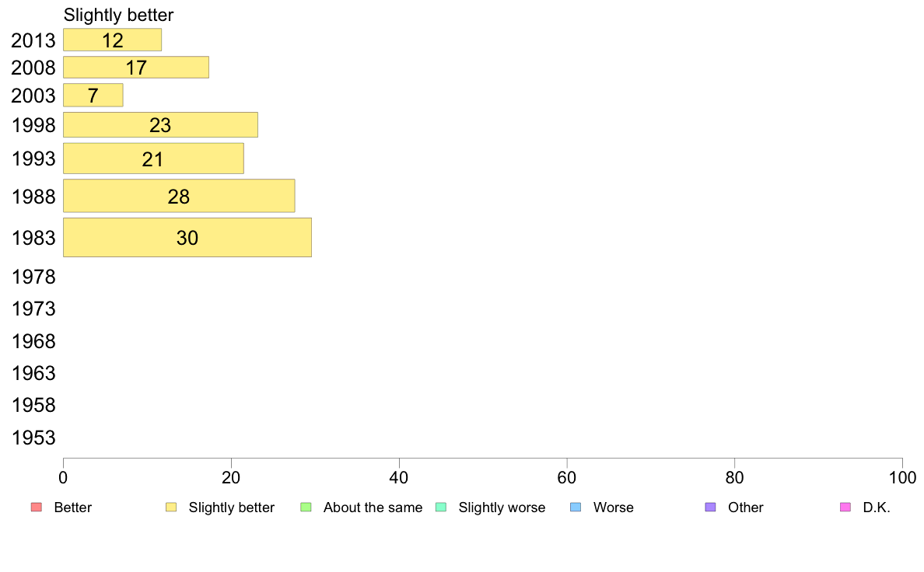The height and width of the screenshot is (572, 924).
Task: Select the 1983 bar showing 30
Action: 187,237
